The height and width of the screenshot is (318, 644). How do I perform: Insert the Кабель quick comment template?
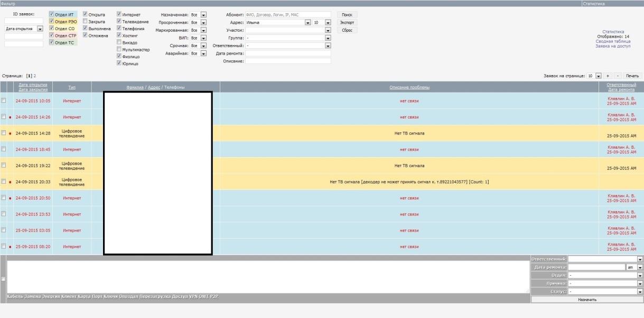(15, 296)
